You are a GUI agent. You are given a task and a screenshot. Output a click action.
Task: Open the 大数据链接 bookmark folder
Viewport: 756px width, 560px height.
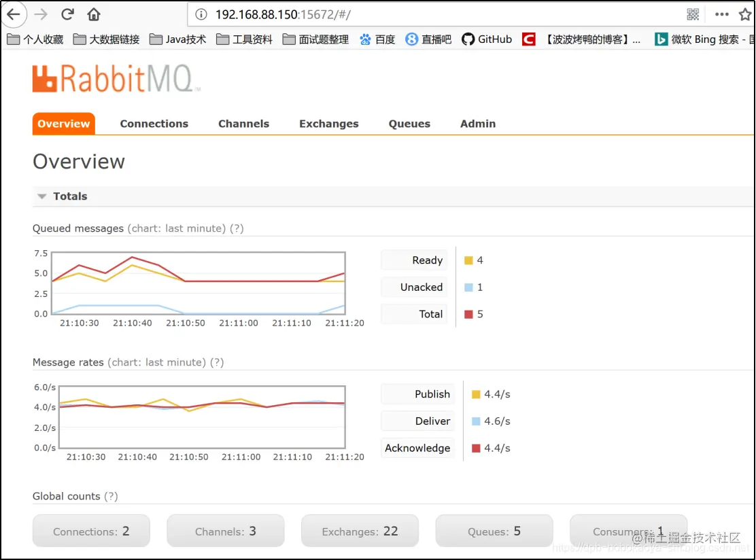(107, 39)
